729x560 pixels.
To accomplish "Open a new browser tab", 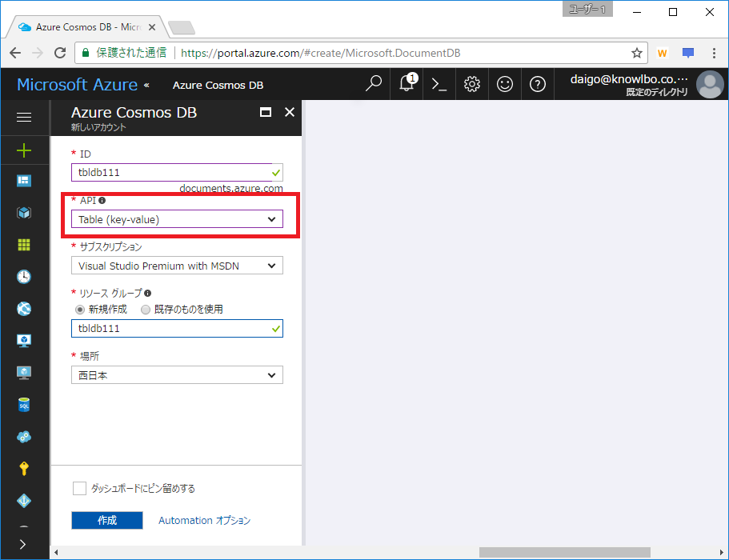I will pyautogui.click(x=182, y=28).
